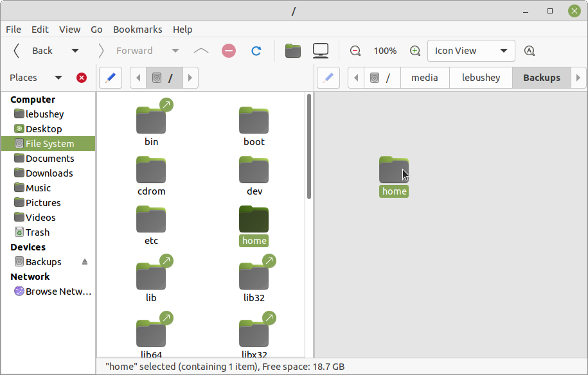Viewport: 588px width, 375px height.
Task: Toggle path editing with the right pane pencil icon
Action: coord(328,77)
